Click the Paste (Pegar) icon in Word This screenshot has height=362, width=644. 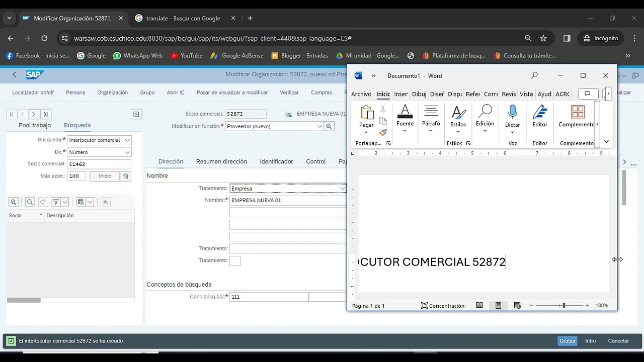point(367,113)
